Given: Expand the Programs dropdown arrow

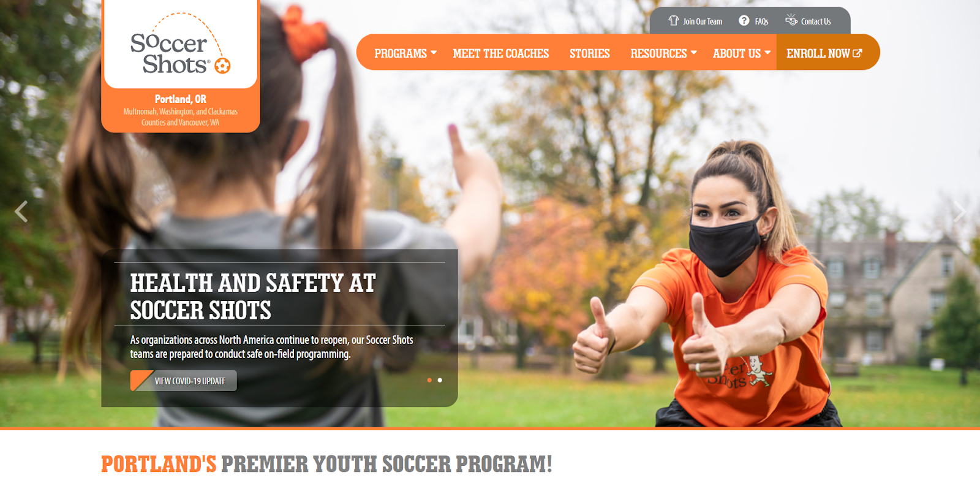Looking at the screenshot, I should [434, 53].
